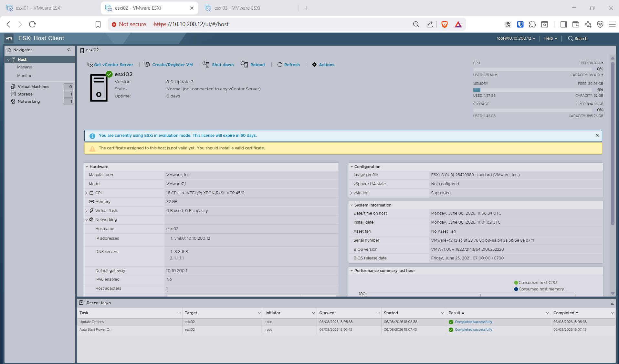Open Brave Shields lion icon
The width and height of the screenshot is (619, 364).
coord(445,24)
